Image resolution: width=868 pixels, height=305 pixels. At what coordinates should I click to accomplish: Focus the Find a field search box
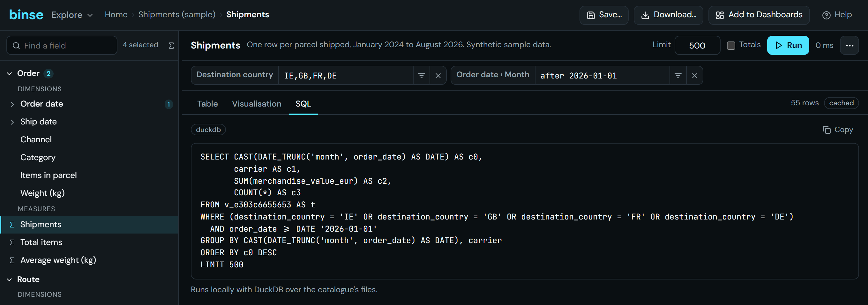(62, 45)
